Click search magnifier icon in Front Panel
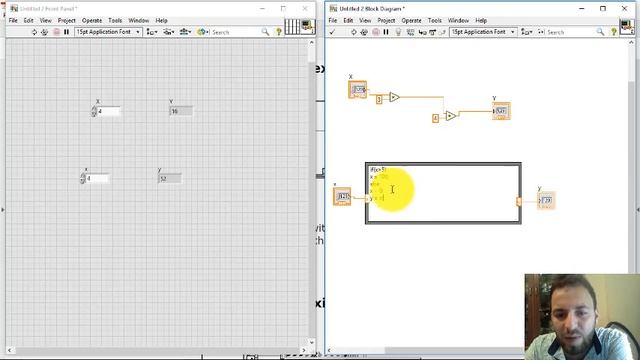This screenshot has width=640, height=360. point(265,32)
